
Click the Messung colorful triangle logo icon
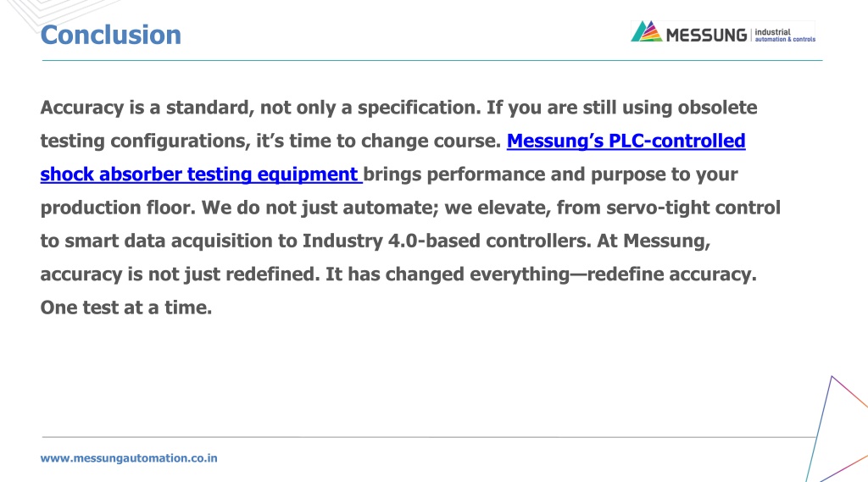(646, 31)
